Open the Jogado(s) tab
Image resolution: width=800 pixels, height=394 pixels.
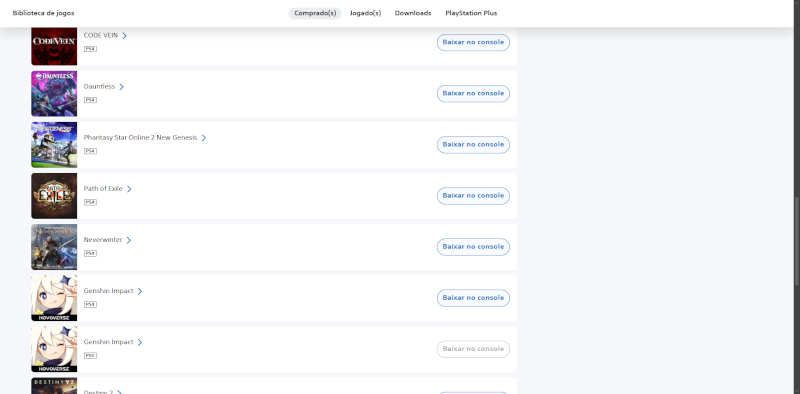point(365,13)
